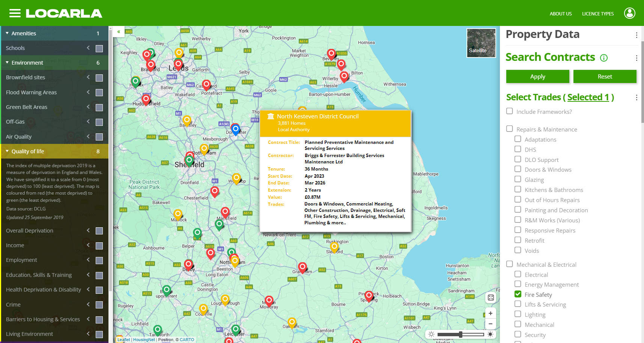
Task: Zoom out the map with minus button
Action: 491,324
